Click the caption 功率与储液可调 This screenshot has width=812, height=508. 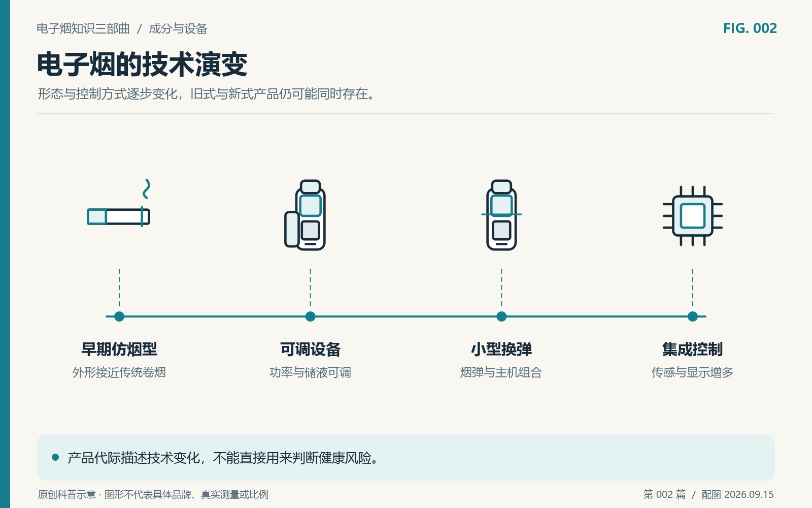pos(311,372)
